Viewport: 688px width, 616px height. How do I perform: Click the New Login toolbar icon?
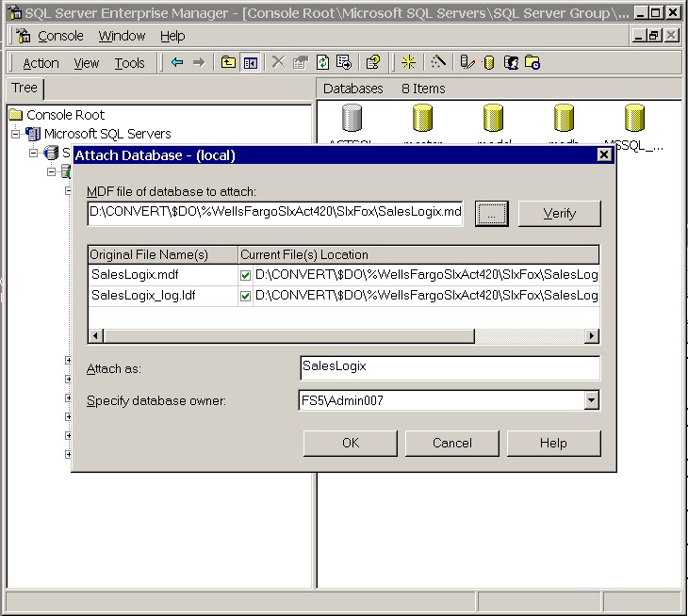(x=511, y=62)
